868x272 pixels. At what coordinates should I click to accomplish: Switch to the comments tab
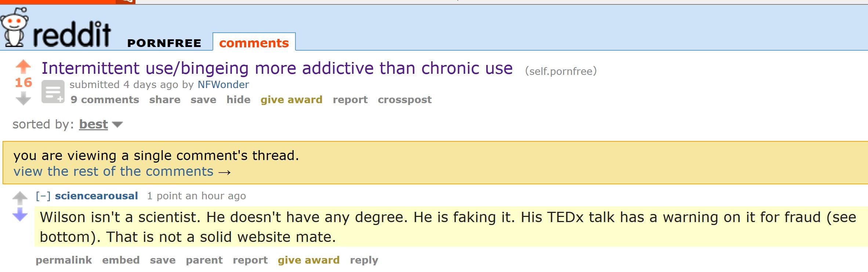point(254,43)
